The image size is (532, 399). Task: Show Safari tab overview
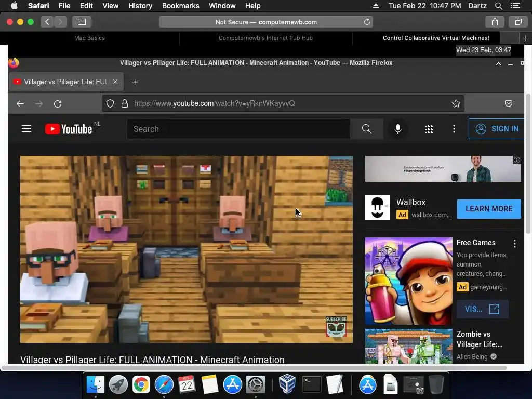(x=518, y=22)
